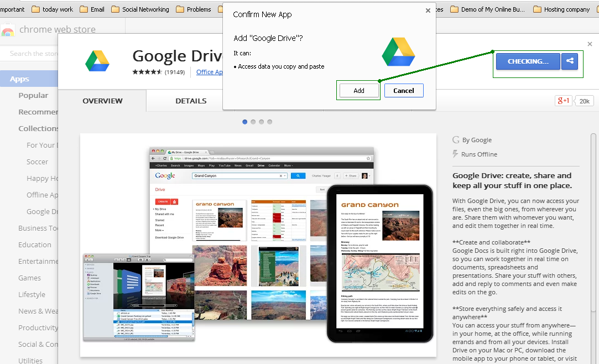Open Recommended in the sidebar
Screen dimensions: 599x364
point(38,112)
